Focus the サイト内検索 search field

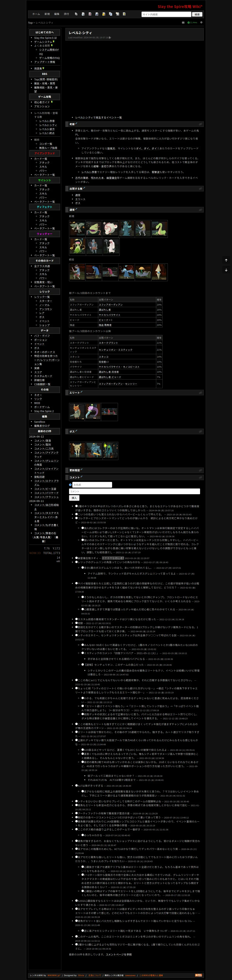(x=166, y=15)
